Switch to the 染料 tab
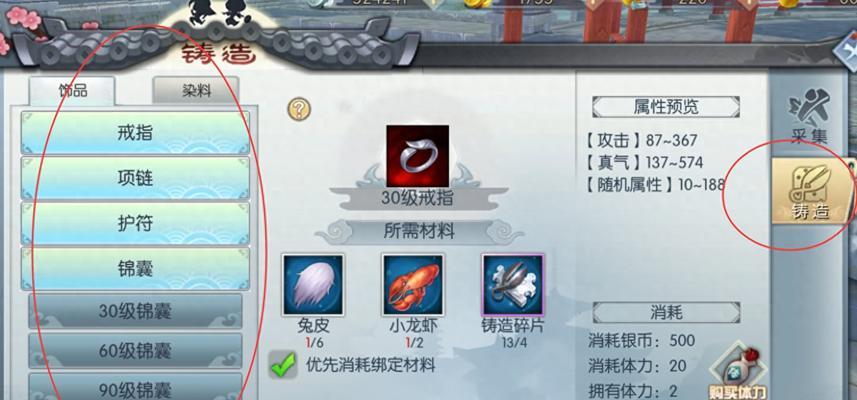 pos(196,90)
